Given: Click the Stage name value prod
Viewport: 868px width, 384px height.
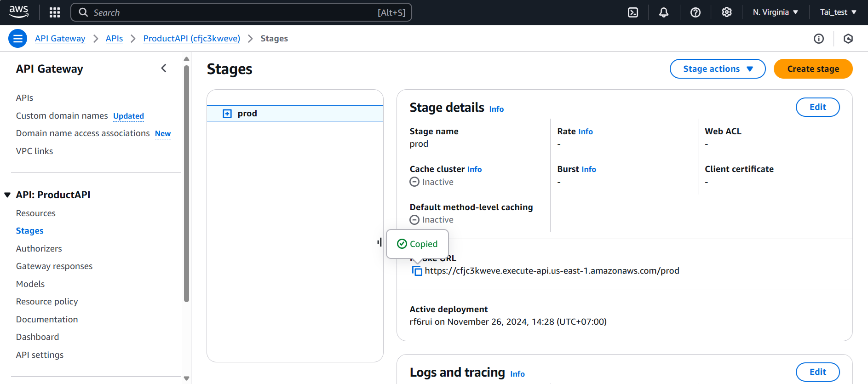Looking at the screenshot, I should tap(419, 144).
